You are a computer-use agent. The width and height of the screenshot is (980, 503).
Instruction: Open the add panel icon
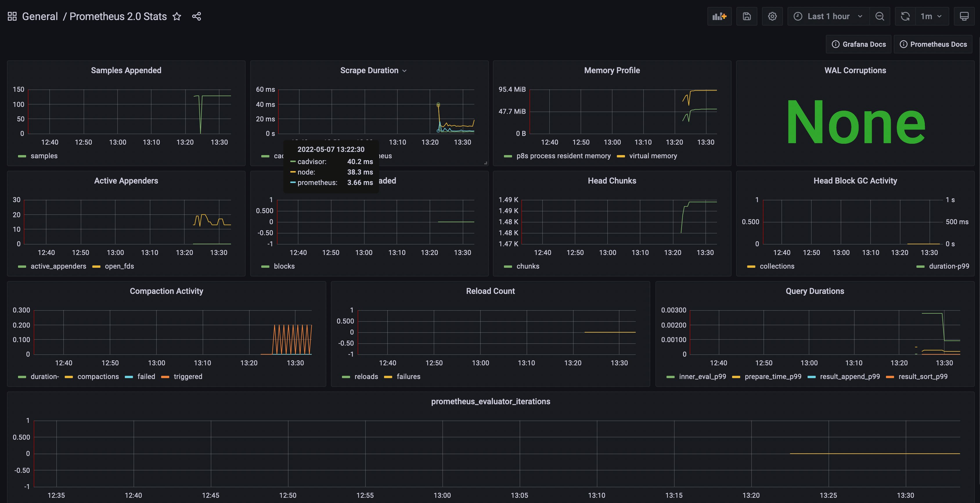(719, 16)
